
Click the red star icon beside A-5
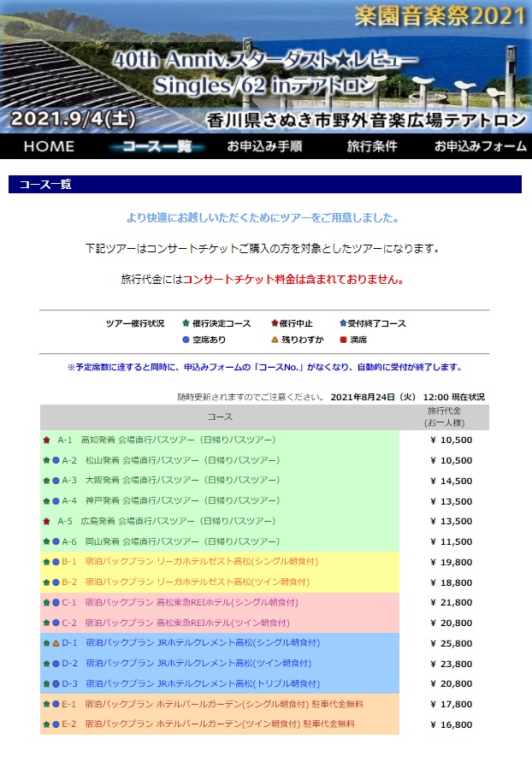47,522
